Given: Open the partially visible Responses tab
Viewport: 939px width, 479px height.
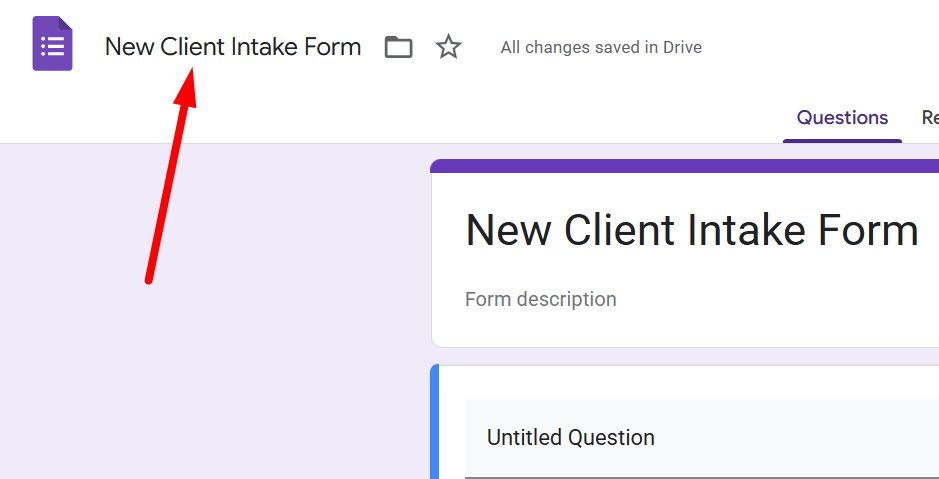Looking at the screenshot, I should (x=929, y=118).
